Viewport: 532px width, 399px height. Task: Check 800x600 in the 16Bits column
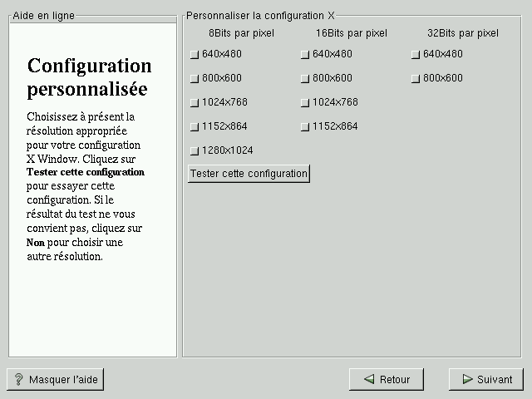305,79
